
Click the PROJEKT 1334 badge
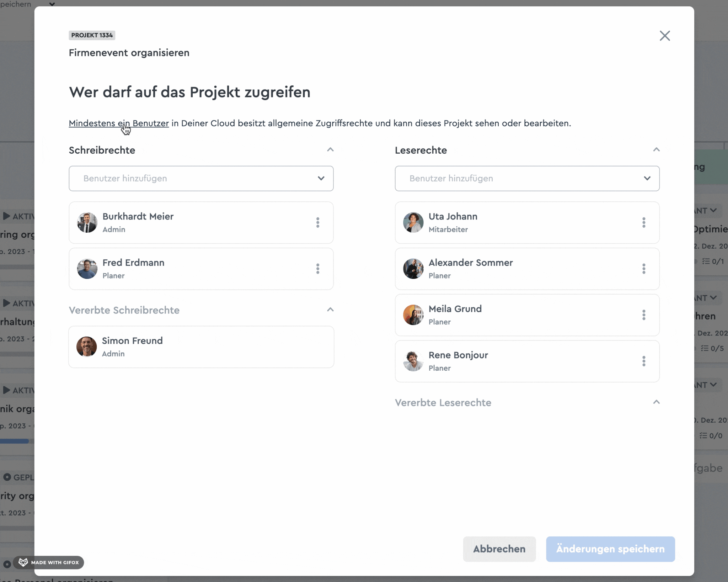[x=92, y=35]
